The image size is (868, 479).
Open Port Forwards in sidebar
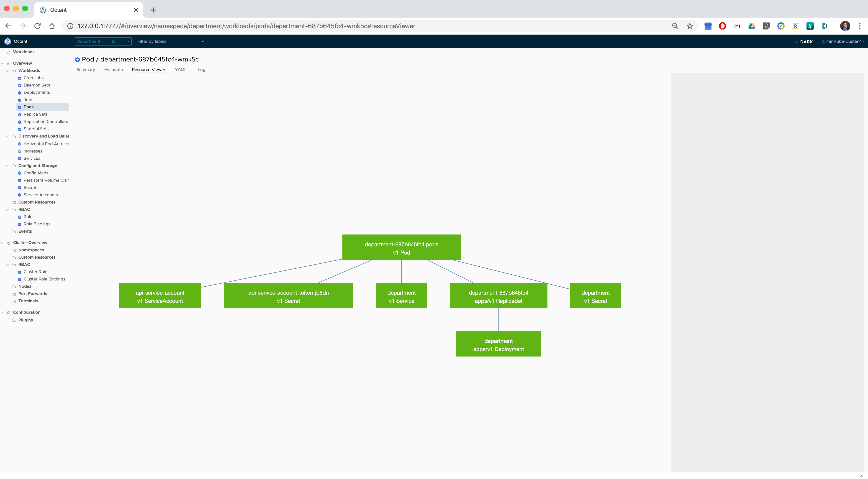click(x=33, y=293)
